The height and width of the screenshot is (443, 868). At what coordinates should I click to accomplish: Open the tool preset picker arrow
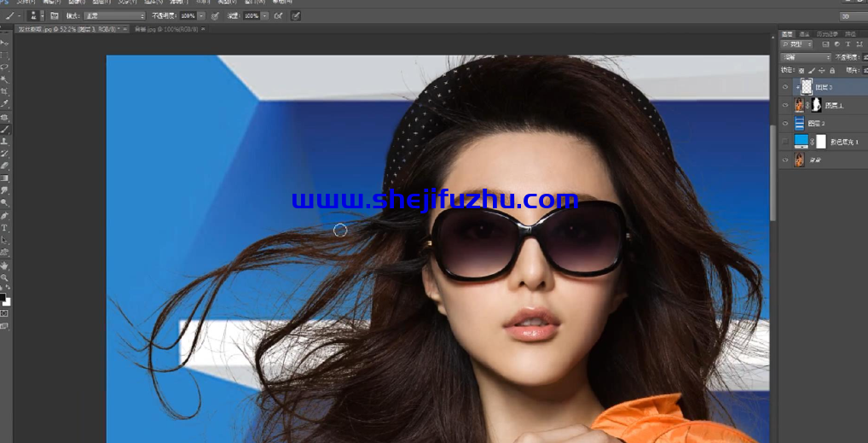19,15
